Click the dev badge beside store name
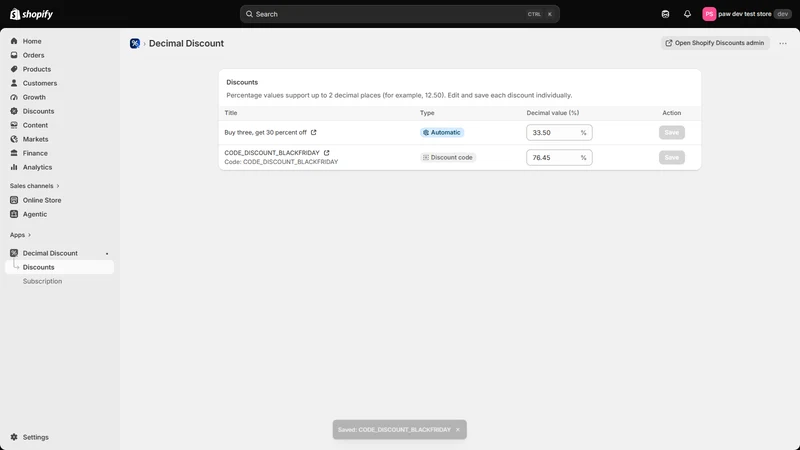 [x=783, y=14]
